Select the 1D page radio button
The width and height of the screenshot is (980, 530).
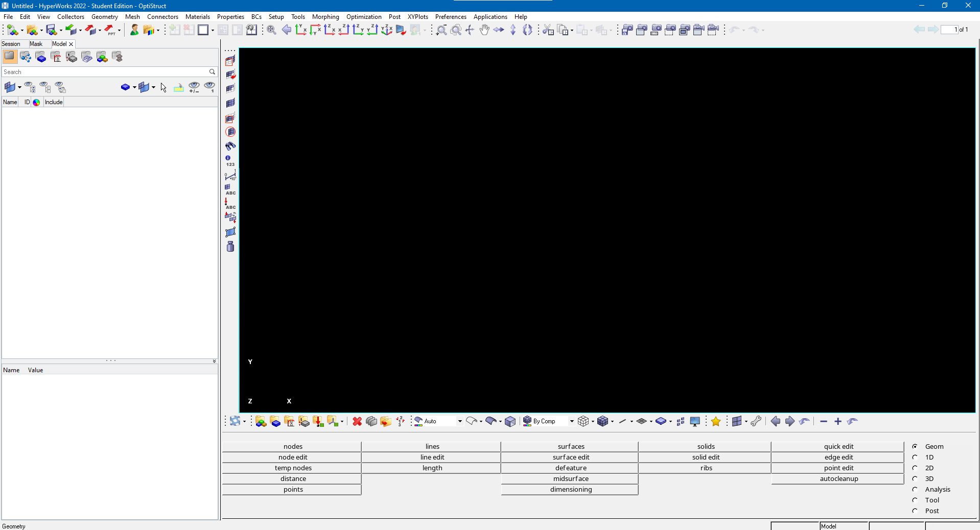pyautogui.click(x=915, y=457)
